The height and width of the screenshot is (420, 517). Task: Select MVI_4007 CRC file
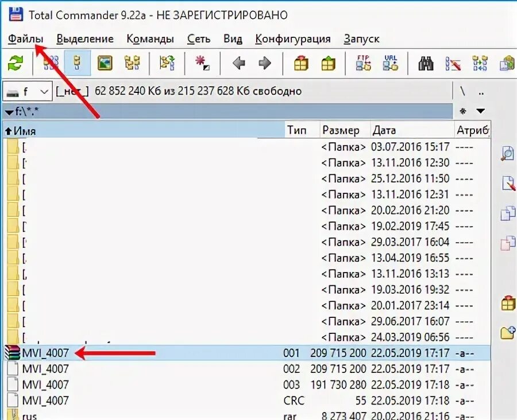(246, 400)
